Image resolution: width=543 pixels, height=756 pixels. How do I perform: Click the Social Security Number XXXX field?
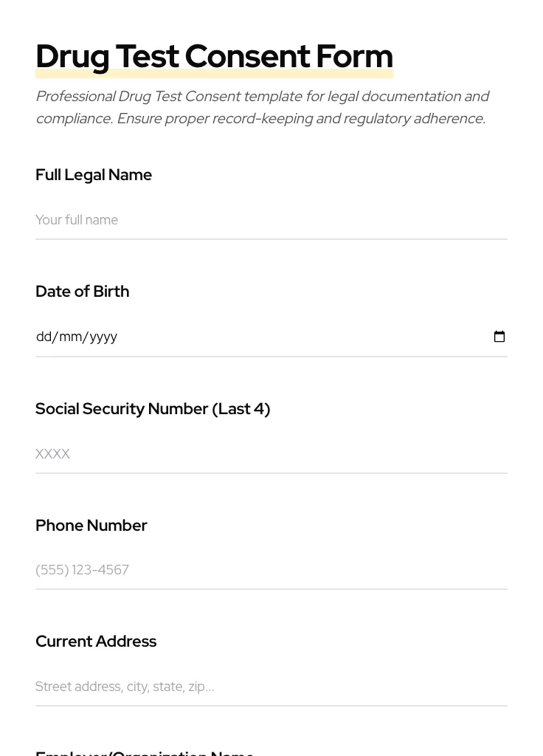pos(271,453)
